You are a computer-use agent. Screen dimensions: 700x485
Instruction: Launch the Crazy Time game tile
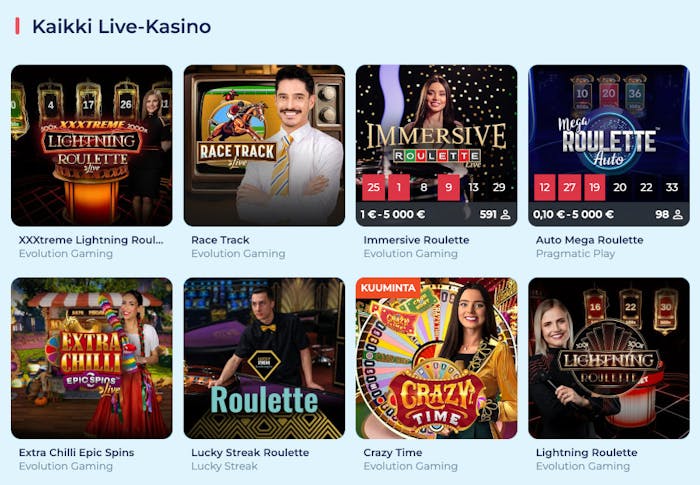[437, 358]
